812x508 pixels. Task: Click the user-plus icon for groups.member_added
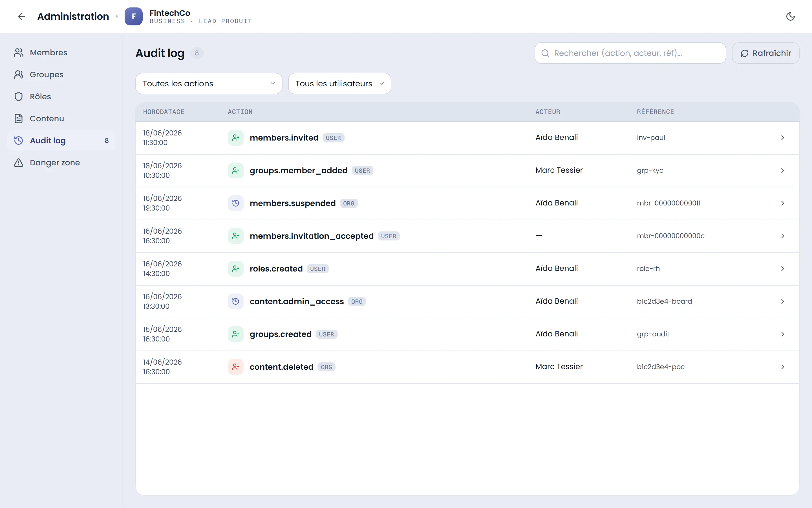pos(235,170)
